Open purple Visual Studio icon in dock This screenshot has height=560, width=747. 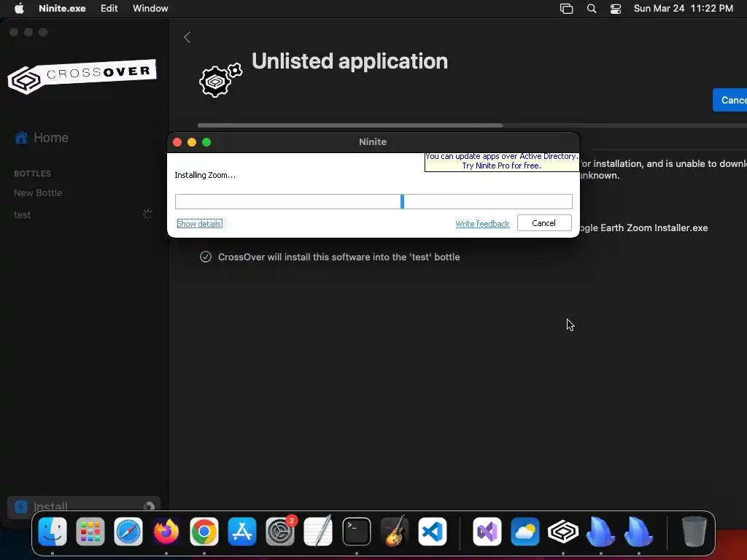[487, 532]
